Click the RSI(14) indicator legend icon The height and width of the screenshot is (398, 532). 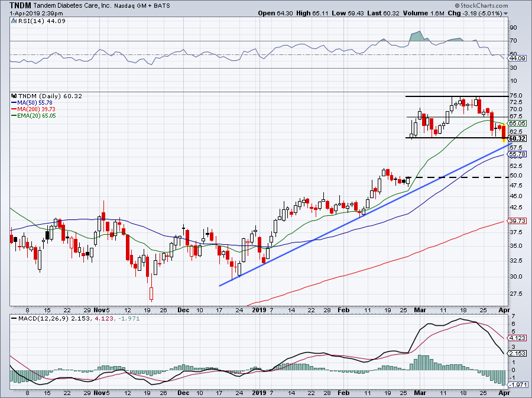[x=14, y=21]
